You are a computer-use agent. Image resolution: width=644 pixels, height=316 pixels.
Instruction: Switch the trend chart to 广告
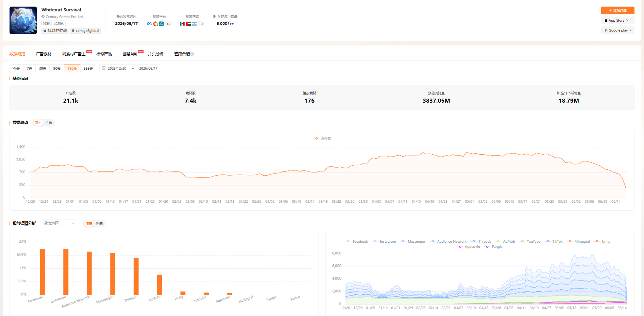(49, 123)
